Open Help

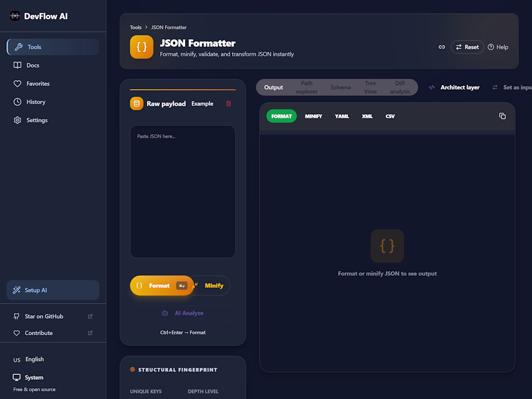pyautogui.click(x=498, y=47)
